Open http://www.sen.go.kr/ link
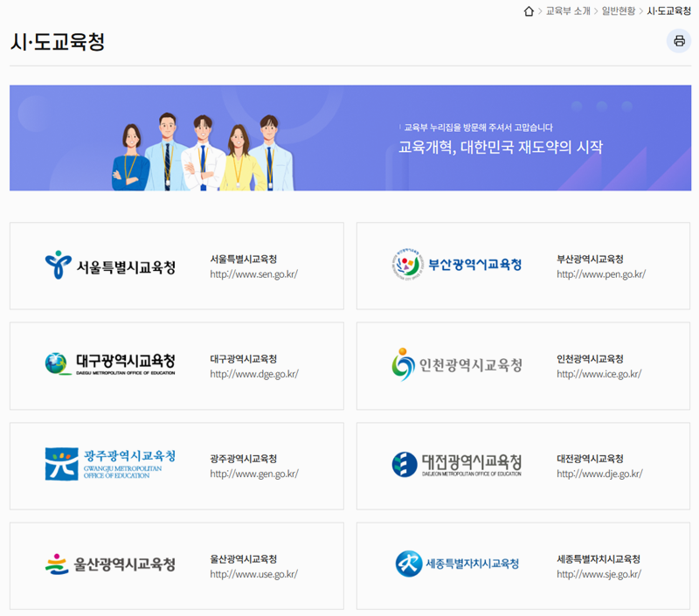This screenshot has height=616, width=699. tap(253, 274)
